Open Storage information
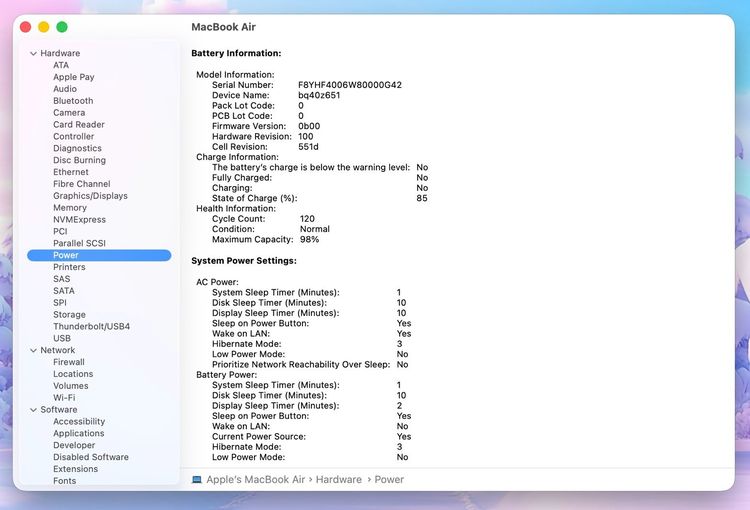 (69, 315)
